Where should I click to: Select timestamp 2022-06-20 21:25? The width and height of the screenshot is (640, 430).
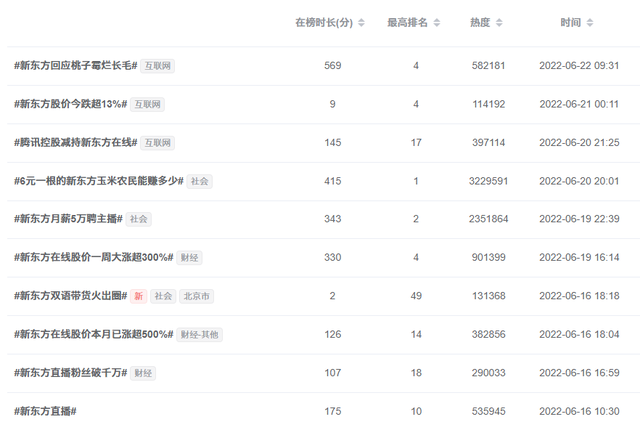pos(579,142)
